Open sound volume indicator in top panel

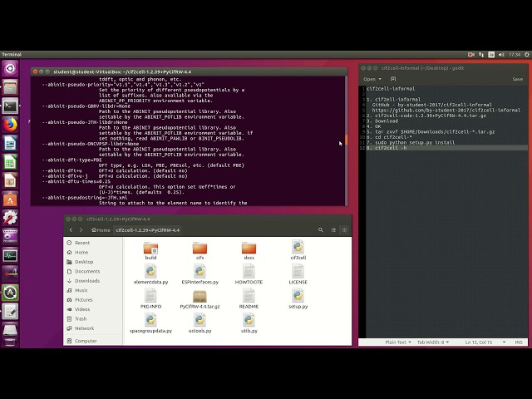pyautogui.click(x=501, y=55)
